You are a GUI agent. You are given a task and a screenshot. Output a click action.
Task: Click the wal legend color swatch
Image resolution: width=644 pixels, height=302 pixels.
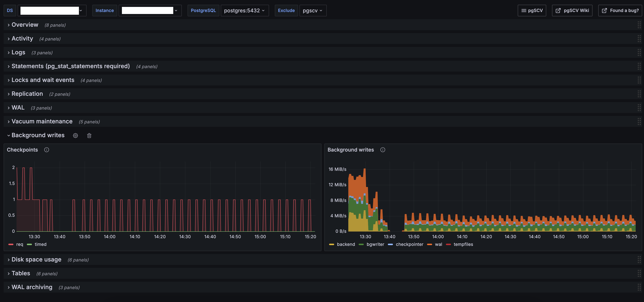[430, 244]
